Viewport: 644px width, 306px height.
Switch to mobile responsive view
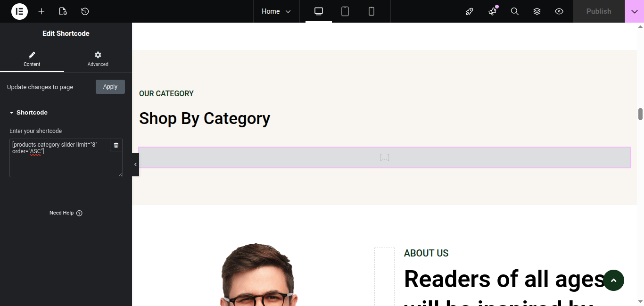pos(372,11)
